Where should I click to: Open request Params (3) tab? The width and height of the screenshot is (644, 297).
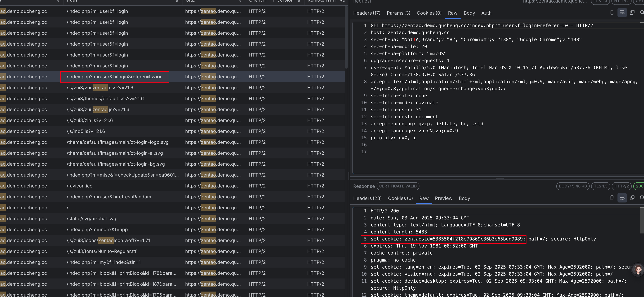(x=398, y=13)
